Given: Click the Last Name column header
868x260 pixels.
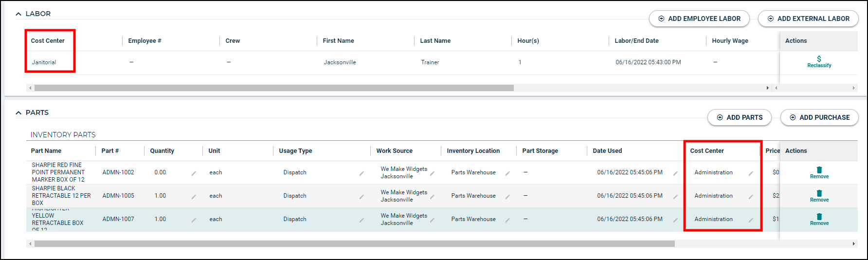Looking at the screenshot, I should pos(435,41).
